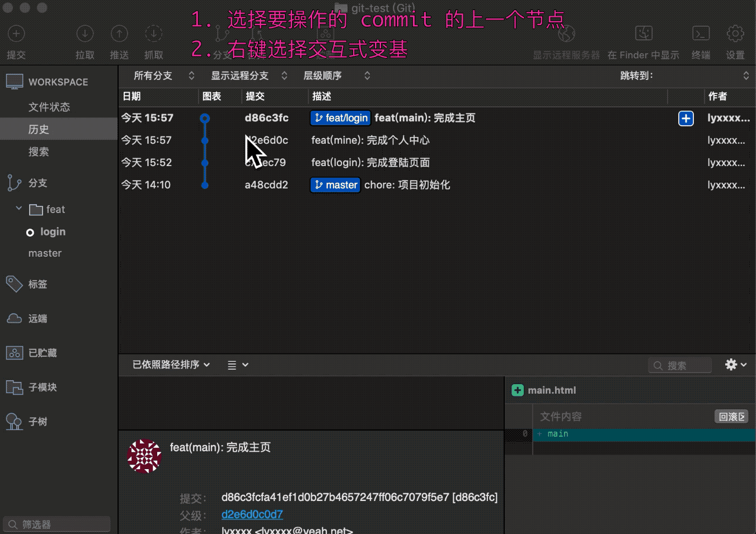
Task: Open the 终端 terminal icon
Action: [x=701, y=34]
